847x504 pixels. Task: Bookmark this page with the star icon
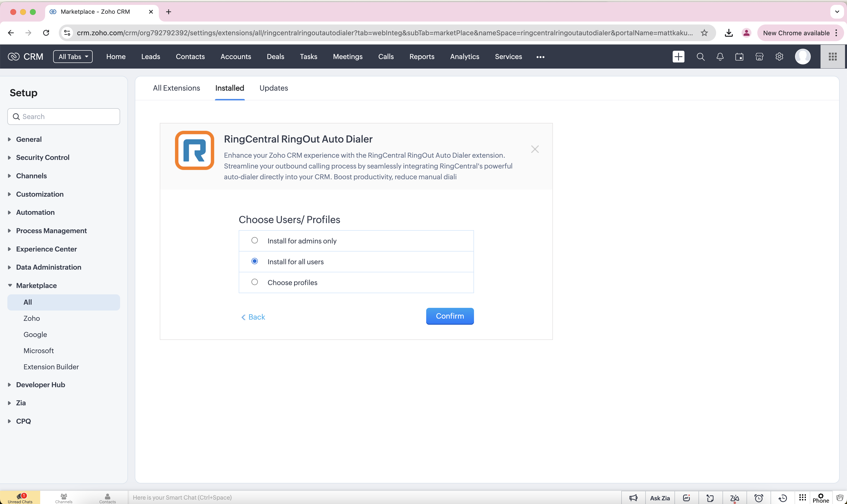pos(704,33)
